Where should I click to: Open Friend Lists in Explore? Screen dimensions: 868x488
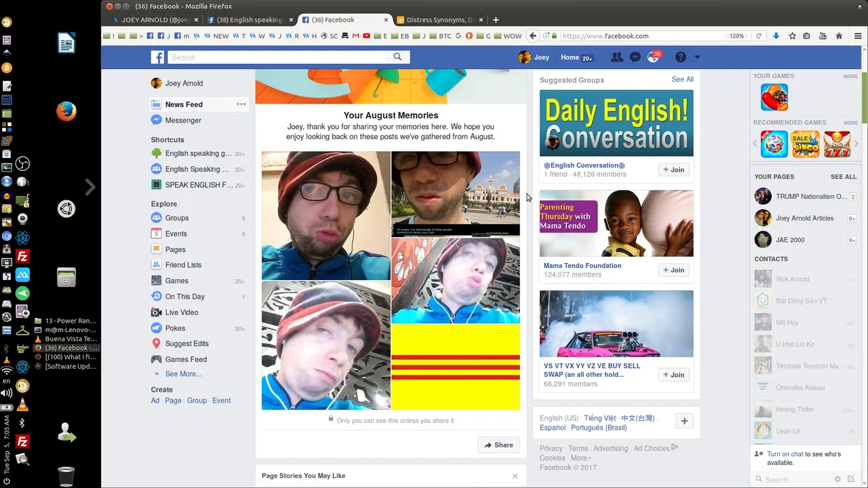[183, 265]
